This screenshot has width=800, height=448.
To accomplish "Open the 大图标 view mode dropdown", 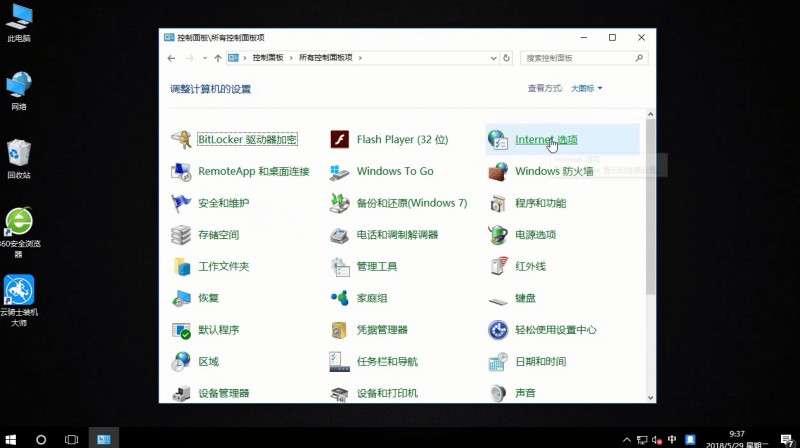I will (x=586, y=88).
